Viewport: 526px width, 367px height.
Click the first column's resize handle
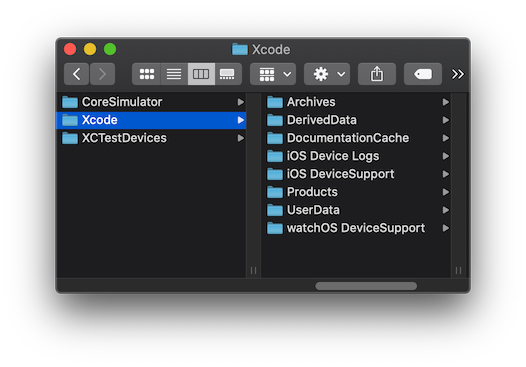coord(254,270)
